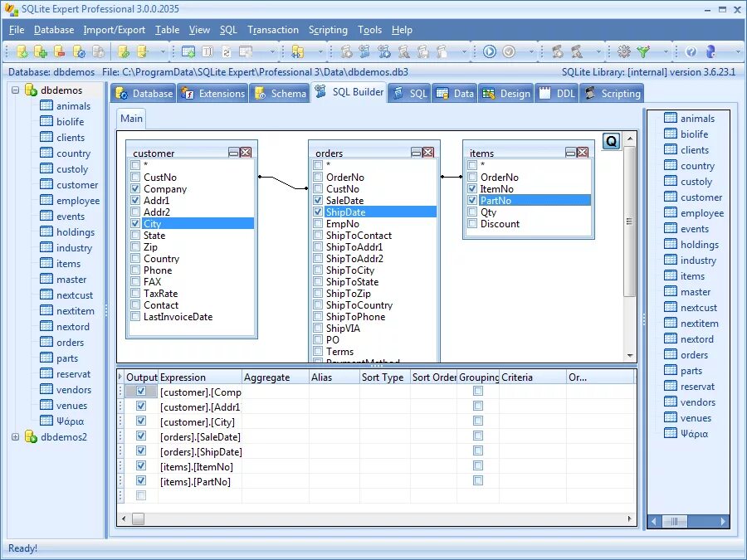Check the EmpNo field in orders table
The width and height of the screenshot is (747, 560).
(x=318, y=224)
